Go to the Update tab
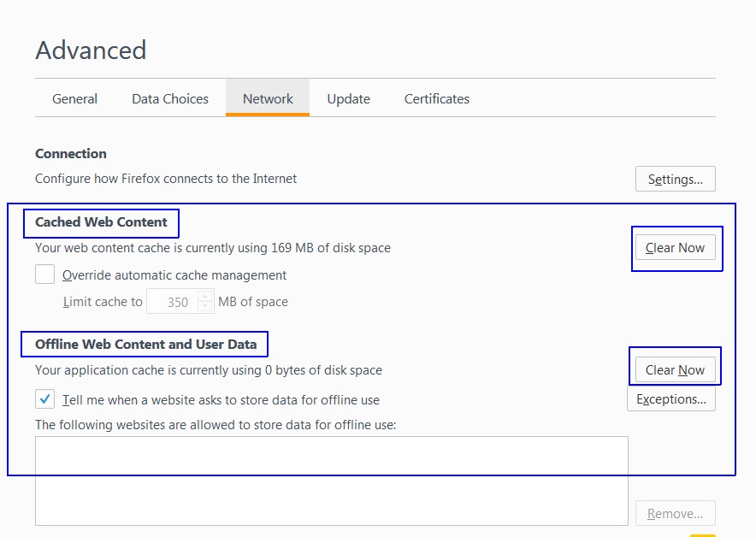Image resolution: width=756 pixels, height=537 pixels. (349, 99)
